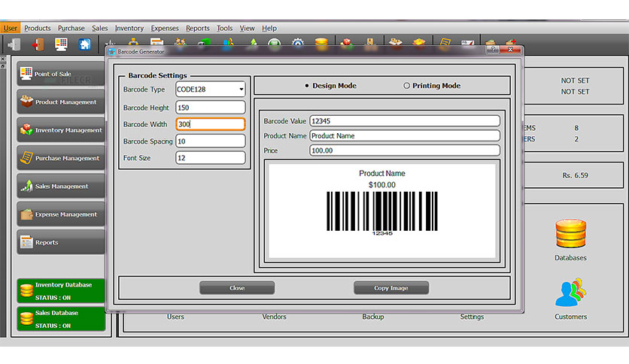
Task: Open the Help menu
Action: click(x=269, y=28)
